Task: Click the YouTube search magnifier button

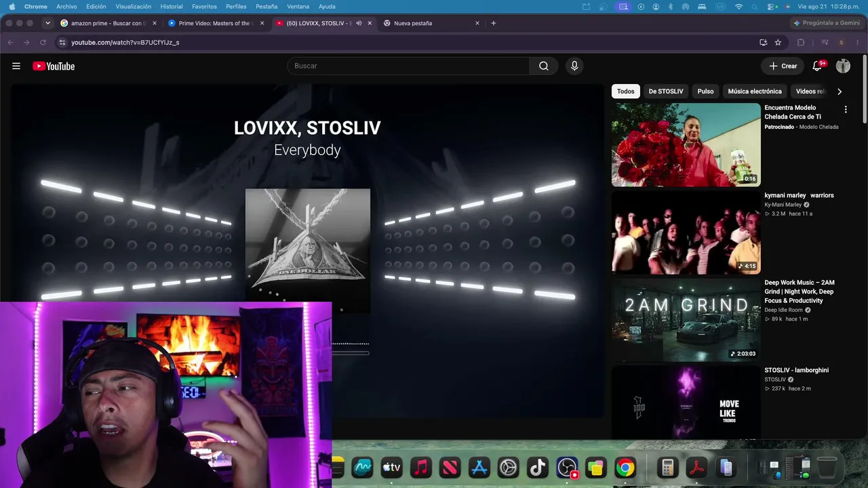Action: coord(543,66)
